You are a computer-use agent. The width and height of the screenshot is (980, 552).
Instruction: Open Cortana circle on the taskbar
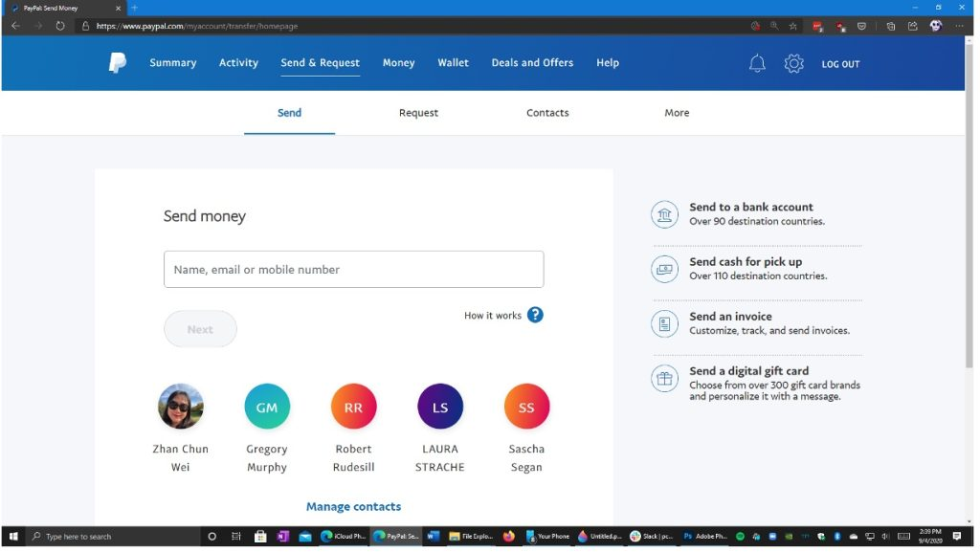(x=212, y=537)
